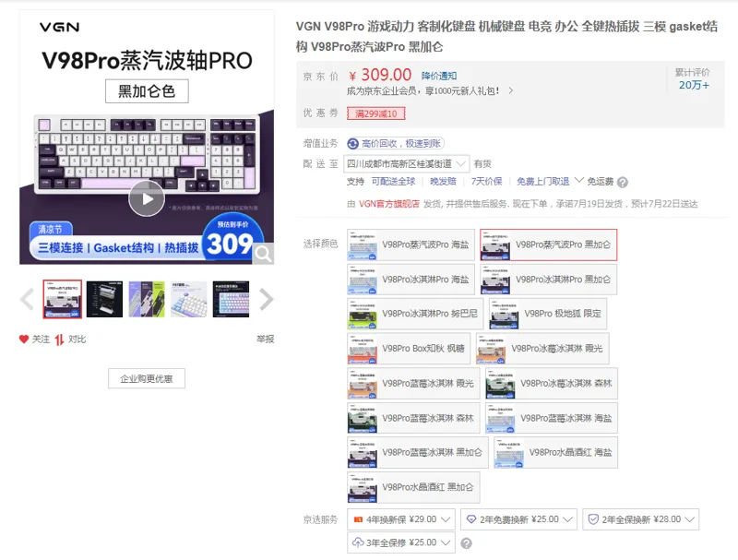Play the product video on main image
Screen dimensions: 738x560
pyautogui.click(x=147, y=198)
